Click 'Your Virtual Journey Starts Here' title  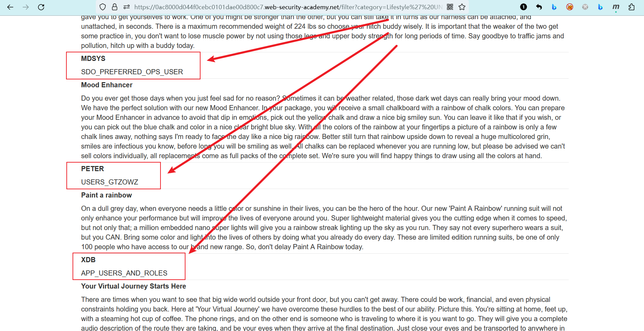pyautogui.click(x=133, y=286)
